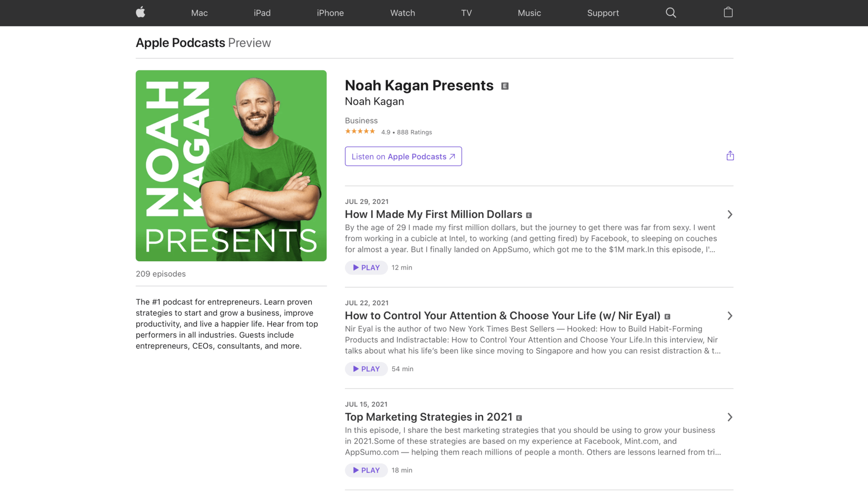
Task: Click the 209 episodes text
Action: pos(161,274)
